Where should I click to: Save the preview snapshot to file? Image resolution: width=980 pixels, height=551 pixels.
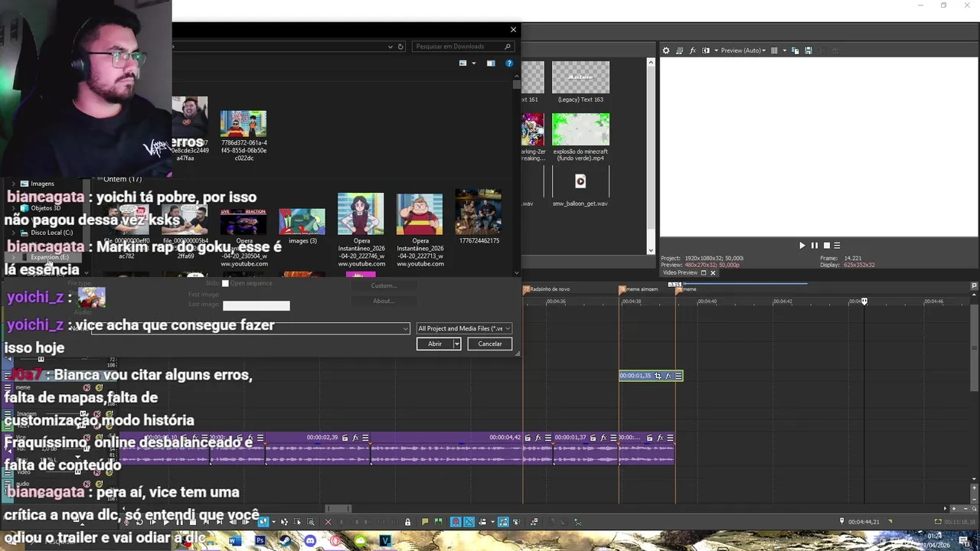coord(808,51)
